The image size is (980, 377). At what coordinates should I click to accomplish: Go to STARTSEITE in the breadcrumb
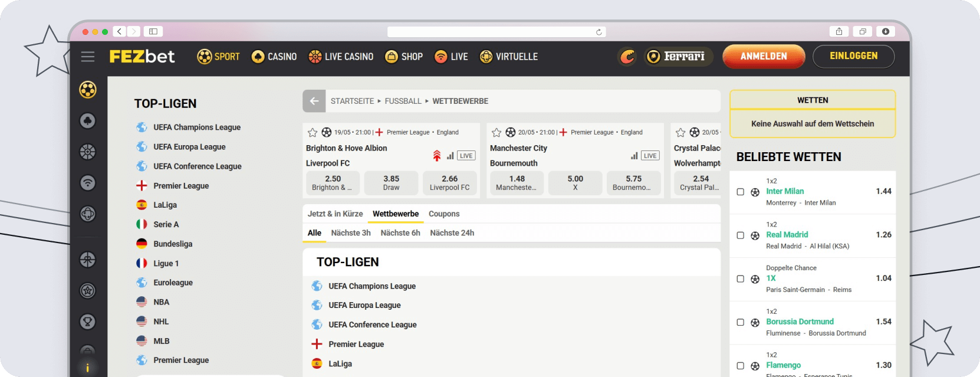353,101
